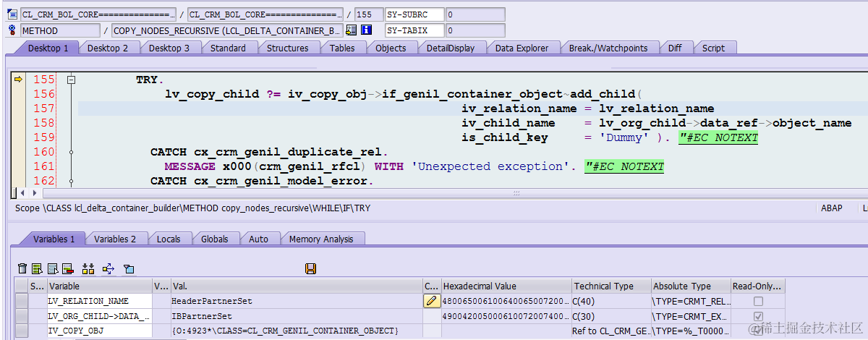Click the Read-Only column header
The width and height of the screenshot is (868, 340).
tap(758, 286)
